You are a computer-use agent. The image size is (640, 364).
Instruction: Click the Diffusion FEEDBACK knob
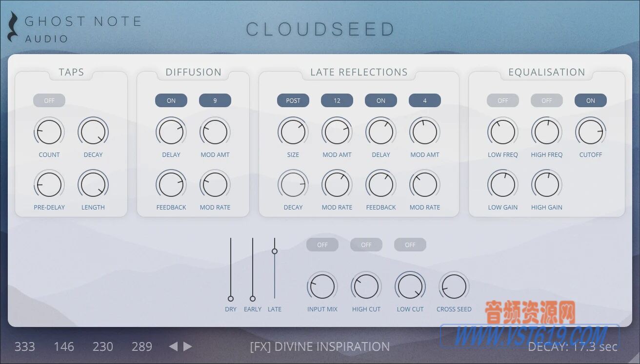(x=171, y=185)
